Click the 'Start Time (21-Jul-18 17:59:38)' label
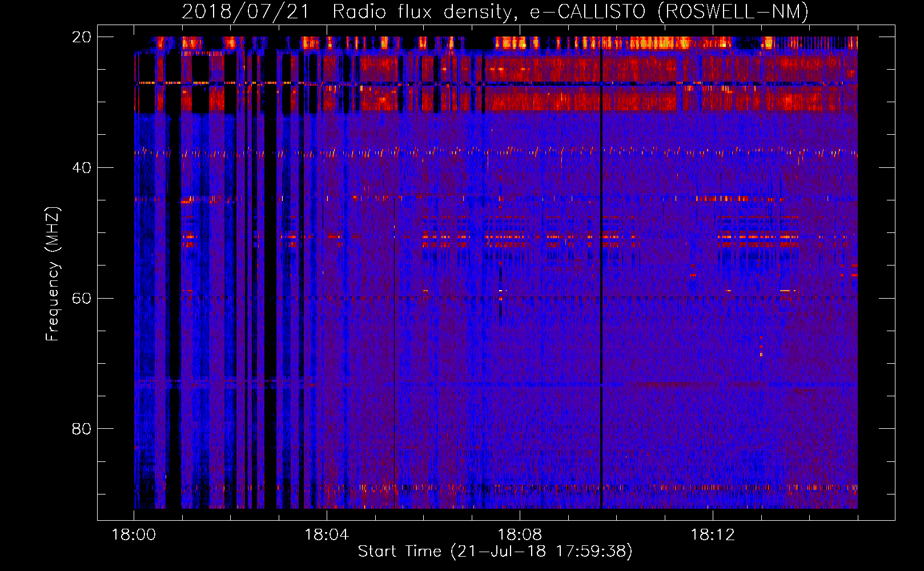The image size is (924, 571). [495, 552]
